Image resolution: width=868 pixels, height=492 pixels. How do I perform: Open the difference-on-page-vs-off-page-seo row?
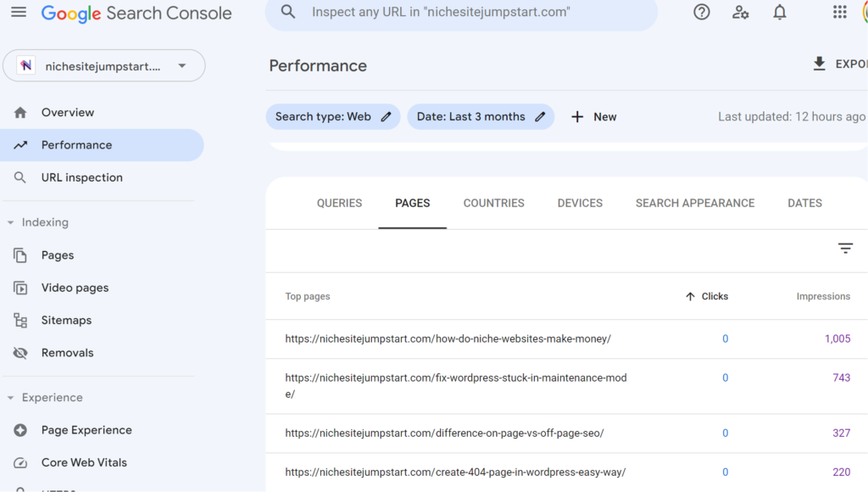(x=567, y=433)
